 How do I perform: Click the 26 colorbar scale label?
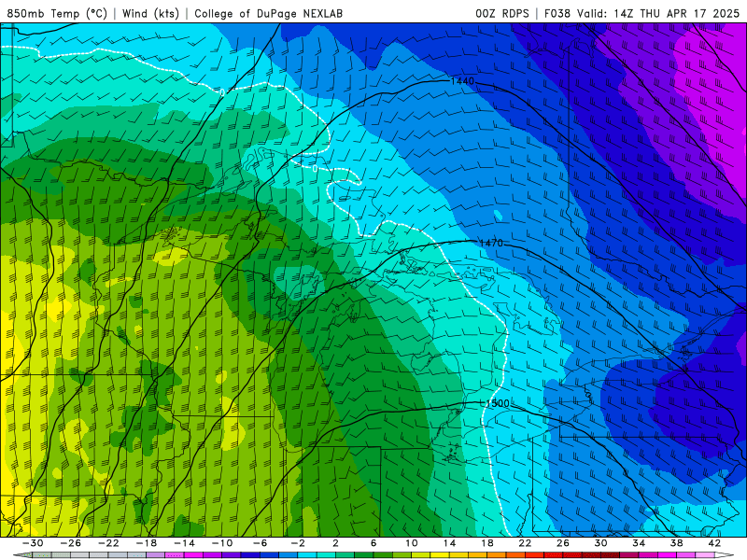563,543
